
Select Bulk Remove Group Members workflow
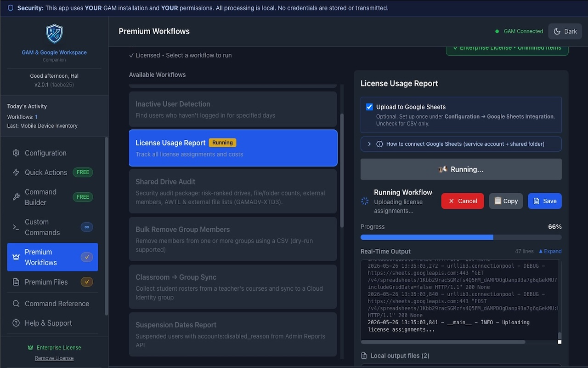point(233,239)
